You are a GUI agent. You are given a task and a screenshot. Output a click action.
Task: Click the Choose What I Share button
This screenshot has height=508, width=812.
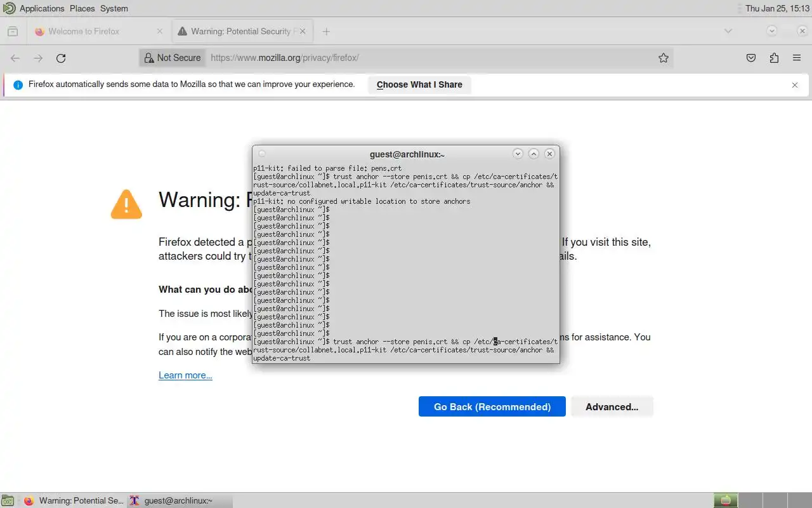pos(419,84)
